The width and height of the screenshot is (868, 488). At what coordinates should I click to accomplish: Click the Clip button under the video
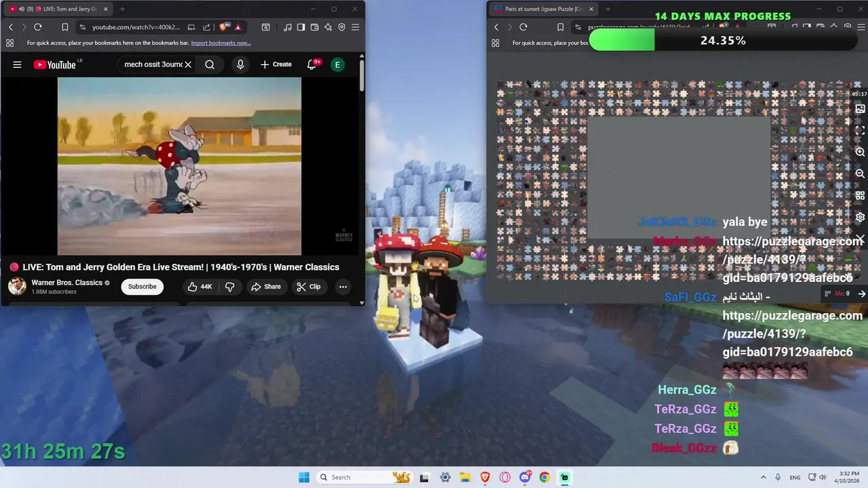(x=309, y=287)
